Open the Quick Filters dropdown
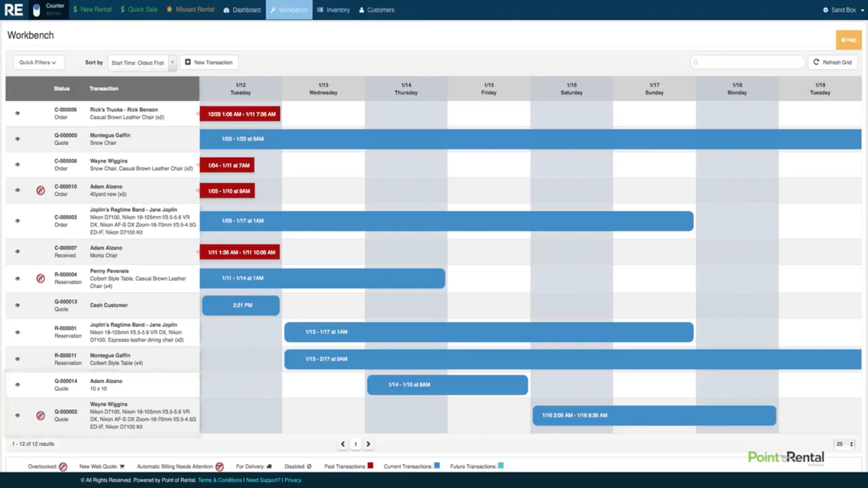Screen dimensions: 868x488 tap(38, 62)
